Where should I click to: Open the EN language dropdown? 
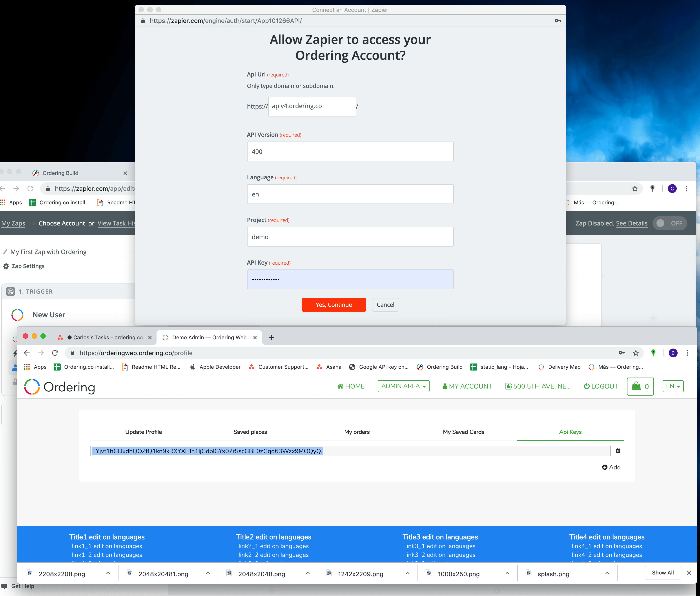click(673, 386)
